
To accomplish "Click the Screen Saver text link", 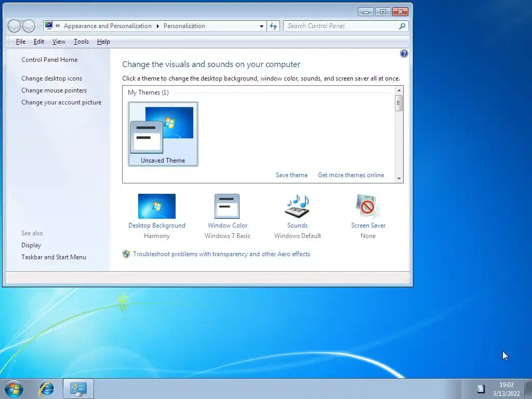I will (x=368, y=225).
